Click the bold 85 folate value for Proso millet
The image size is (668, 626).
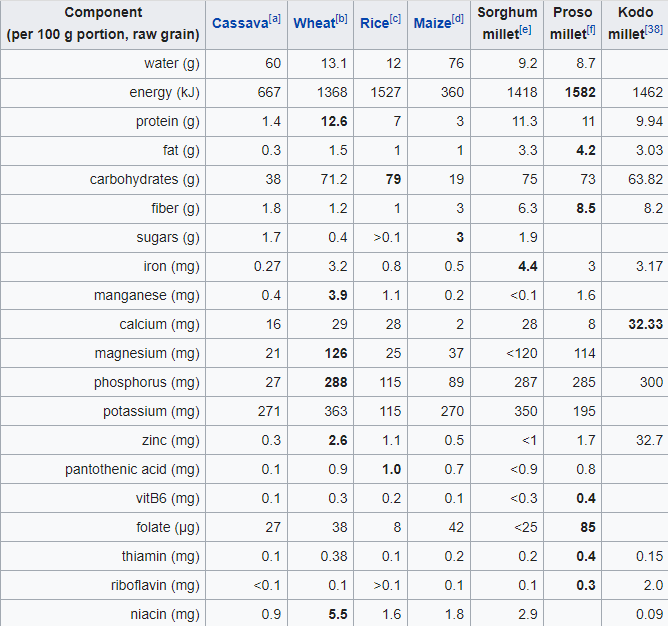(587, 527)
